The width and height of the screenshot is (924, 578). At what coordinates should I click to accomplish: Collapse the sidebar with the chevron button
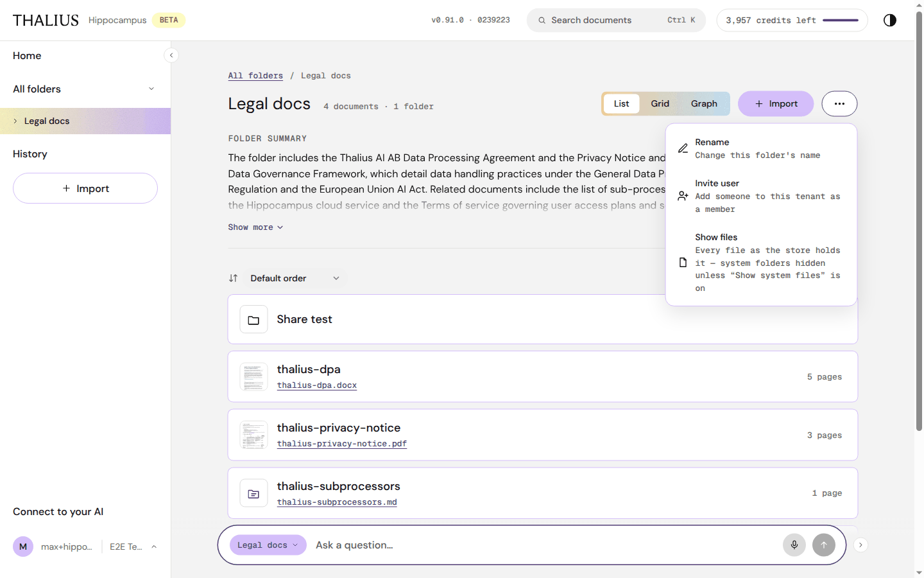click(x=171, y=55)
